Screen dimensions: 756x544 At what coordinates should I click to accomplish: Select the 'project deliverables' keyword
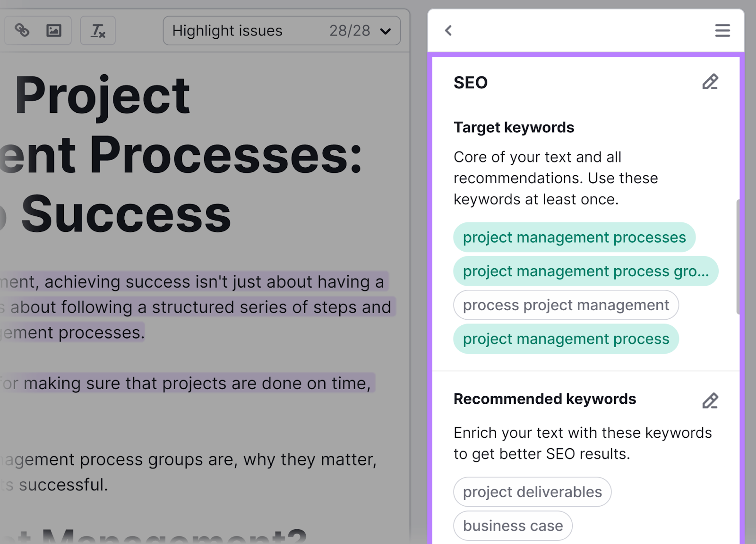tap(532, 492)
